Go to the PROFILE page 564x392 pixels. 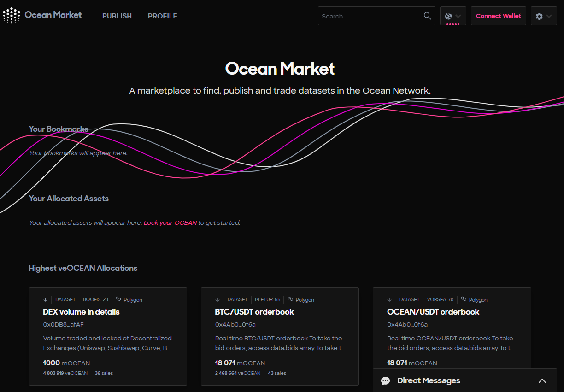163,16
